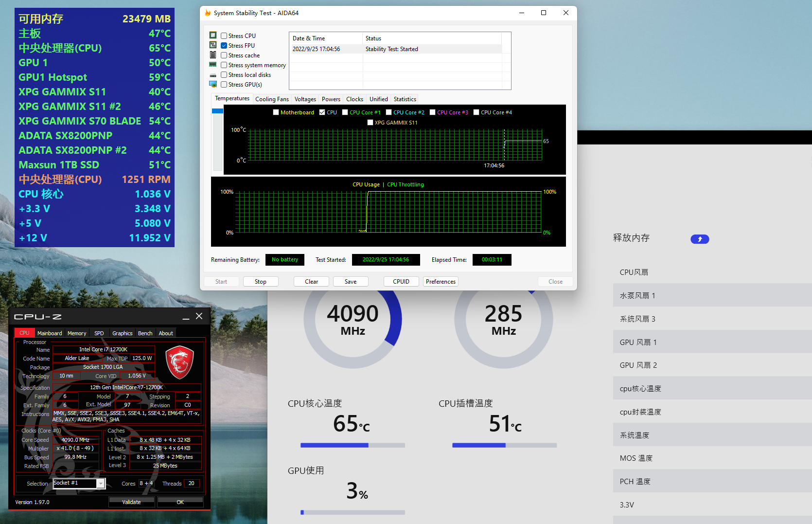Viewport: 812px width, 524px height.
Task: Open Preferences in AIDA64 stability test
Action: click(441, 282)
